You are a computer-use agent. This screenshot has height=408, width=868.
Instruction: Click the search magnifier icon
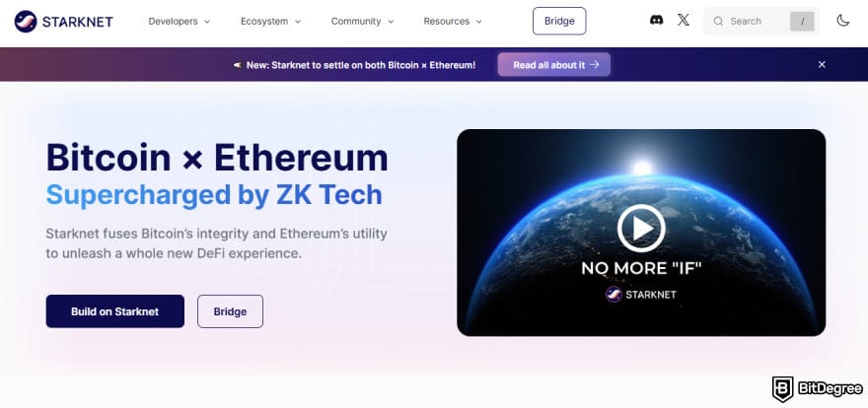pyautogui.click(x=718, y=21)
